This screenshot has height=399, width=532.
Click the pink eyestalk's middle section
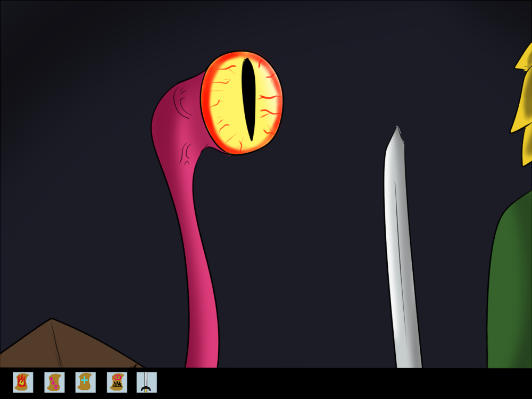pos(193,239)
